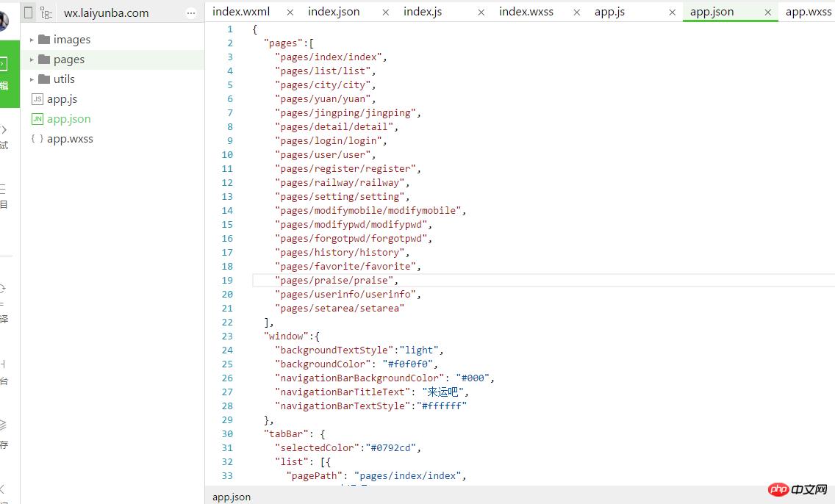Open the three-dot more options menu

pos(191,12)
